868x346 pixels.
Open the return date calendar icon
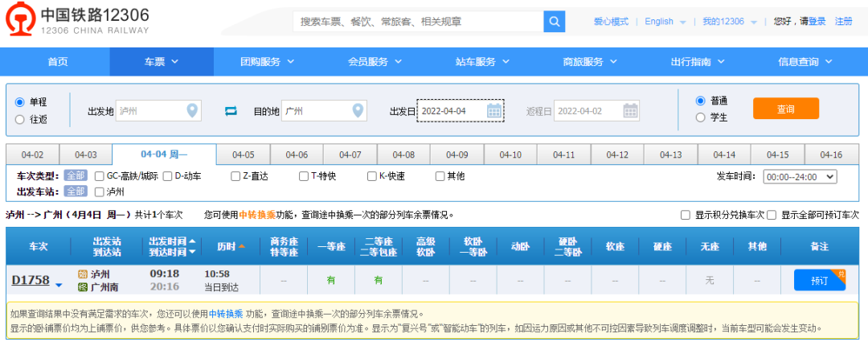(x=630, y=111)
